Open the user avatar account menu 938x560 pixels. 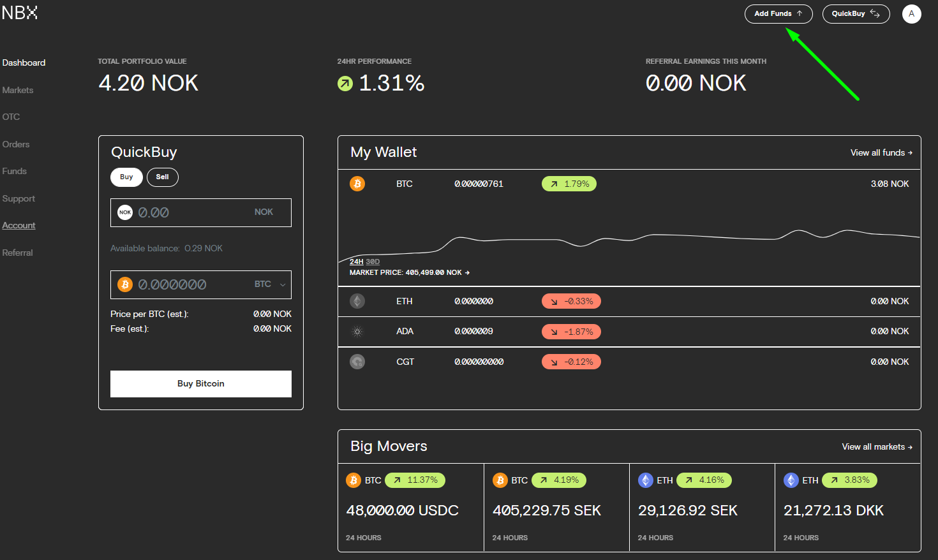(x=911, y=13)
